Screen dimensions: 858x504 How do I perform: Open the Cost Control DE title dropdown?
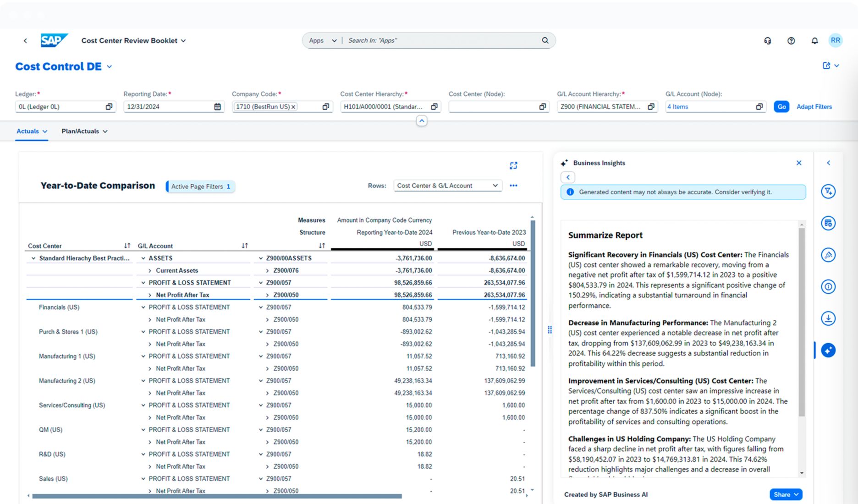pyautogui.click(x=110, y=67)
